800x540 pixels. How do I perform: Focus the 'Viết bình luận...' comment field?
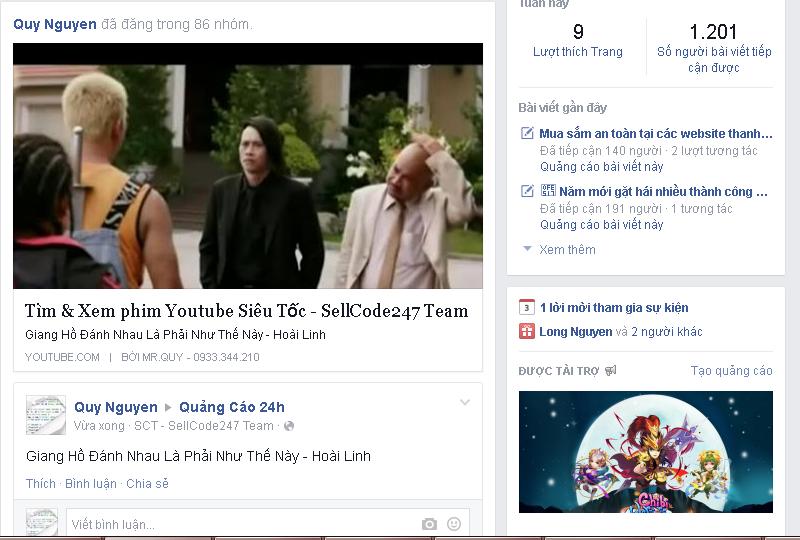(268, 524)
